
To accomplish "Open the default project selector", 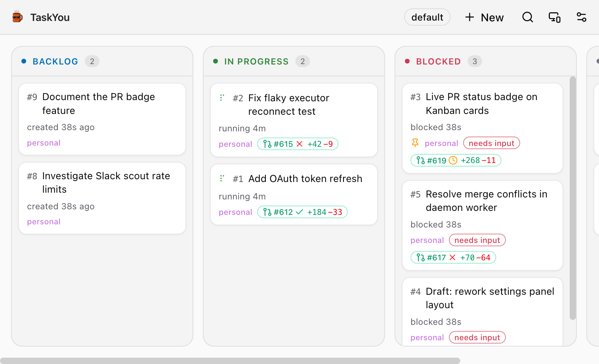I will click(x=427, y=17).
